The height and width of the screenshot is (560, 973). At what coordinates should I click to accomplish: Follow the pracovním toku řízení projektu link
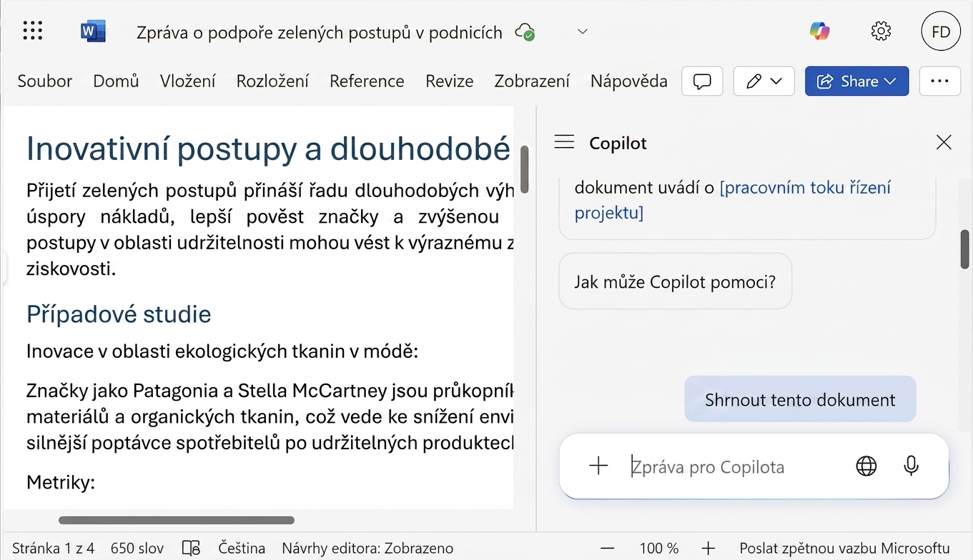(733, 200)
